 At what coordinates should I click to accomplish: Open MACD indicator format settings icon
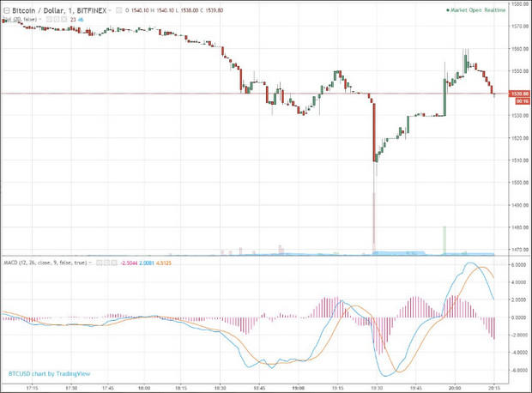[104, 261]
